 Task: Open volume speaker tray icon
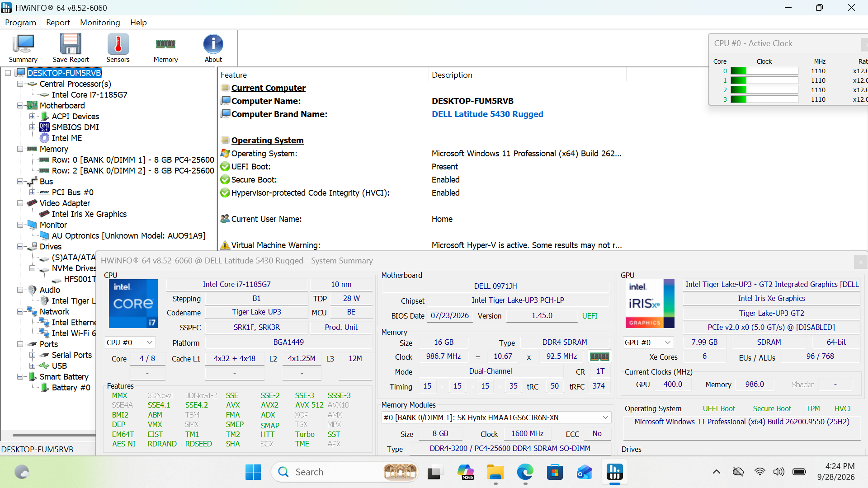pyautogui.click(x=778, y=472)
